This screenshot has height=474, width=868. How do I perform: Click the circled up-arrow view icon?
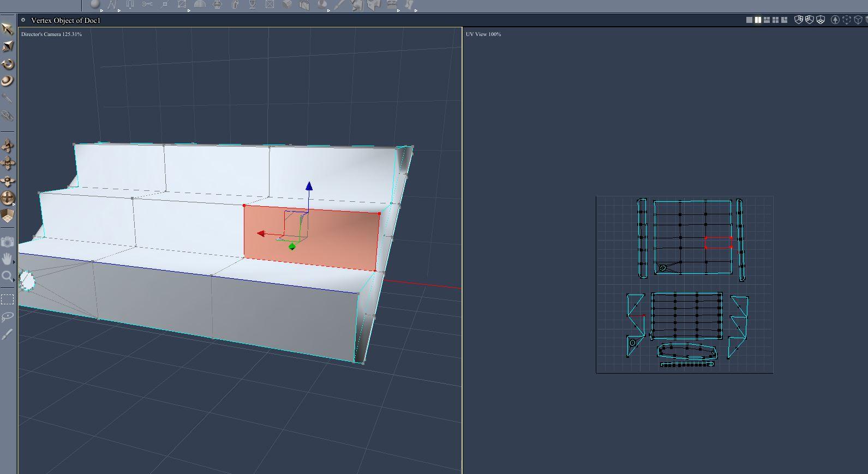point(835,20)
